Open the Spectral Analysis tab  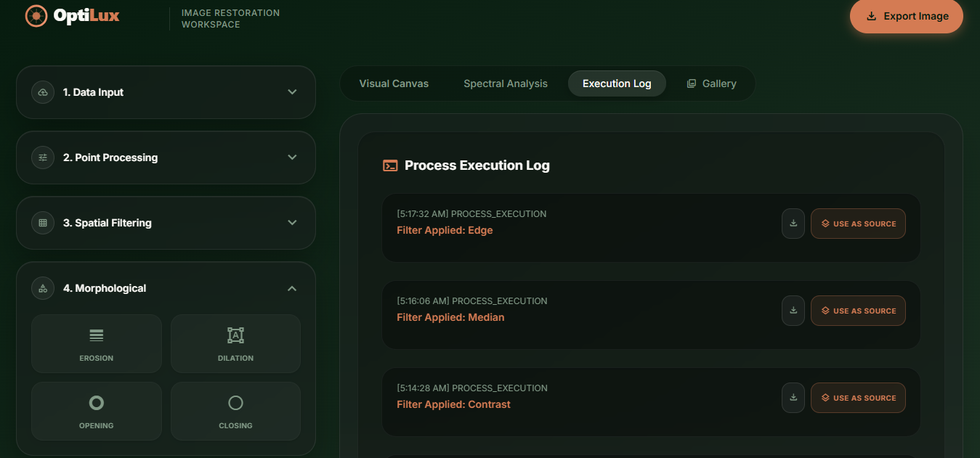pos(506,83)
